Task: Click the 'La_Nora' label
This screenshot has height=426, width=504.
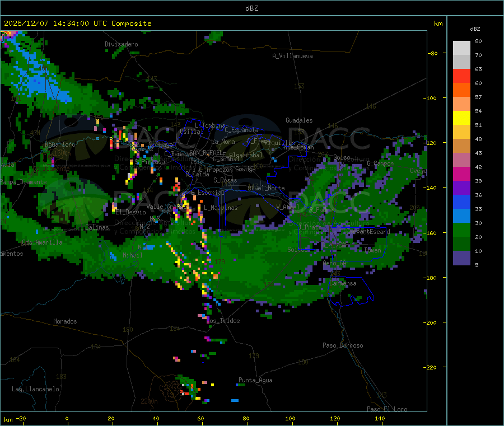Action: tap(223, 142)
